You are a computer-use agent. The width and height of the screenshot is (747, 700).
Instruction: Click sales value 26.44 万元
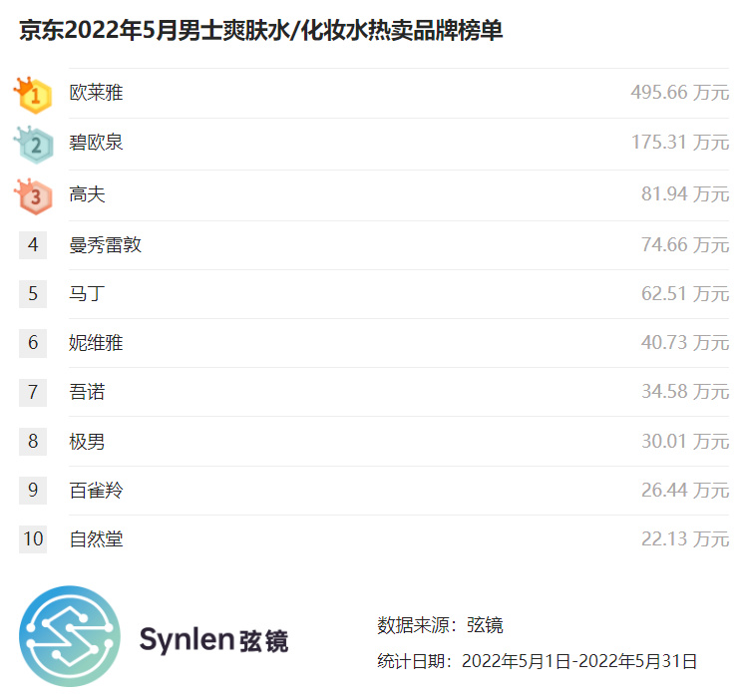point(685,491)
